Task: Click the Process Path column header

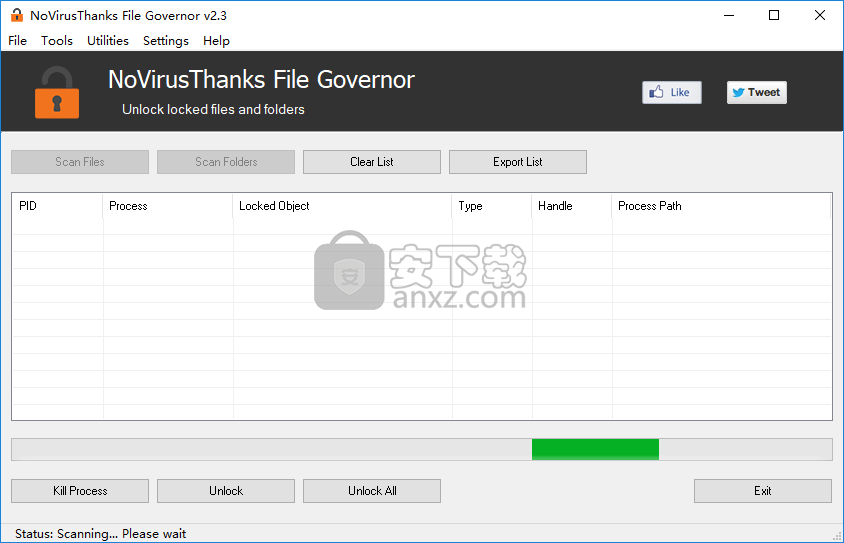Action: pyautogui.click(x=720, y=206)
